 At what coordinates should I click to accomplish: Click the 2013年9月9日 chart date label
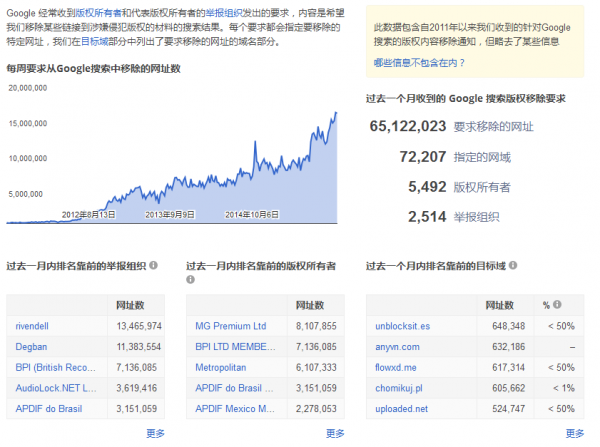[x=170, y=215]
